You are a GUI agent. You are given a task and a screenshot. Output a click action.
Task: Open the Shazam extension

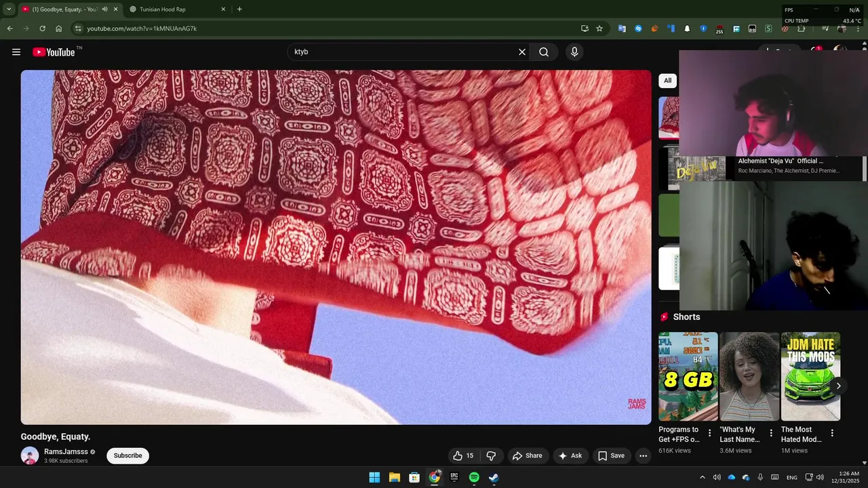click(x=638, y=28)
